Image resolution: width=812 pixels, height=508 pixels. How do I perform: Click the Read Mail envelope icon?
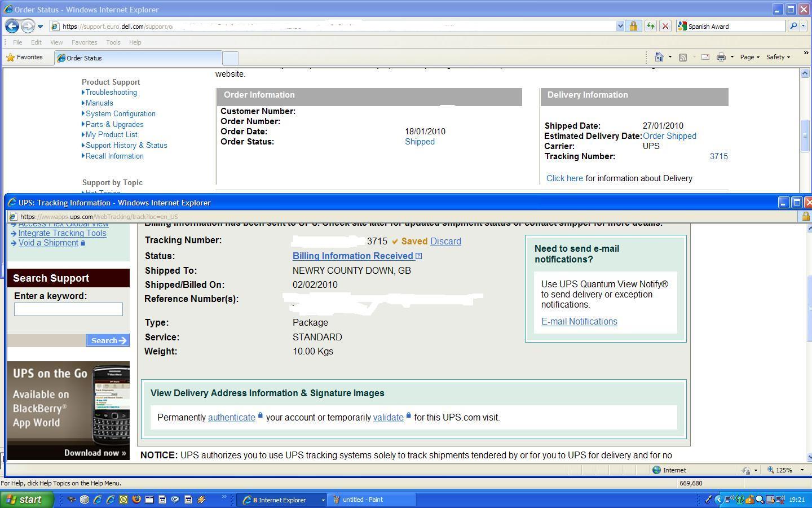coord(705,57)
